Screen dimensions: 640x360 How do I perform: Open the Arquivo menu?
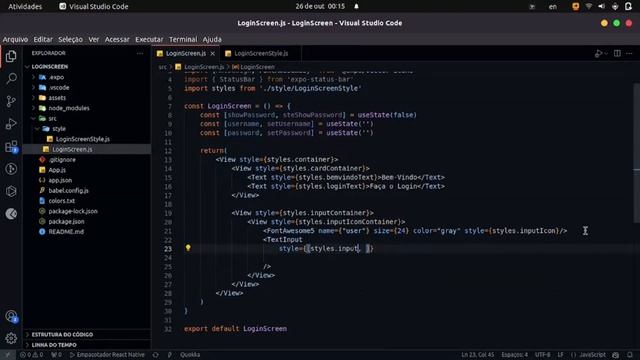click(16, 40)
